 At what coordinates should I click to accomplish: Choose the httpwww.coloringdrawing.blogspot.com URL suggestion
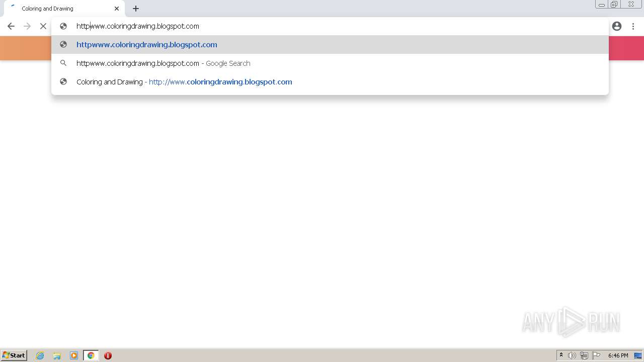pos(330,45)
